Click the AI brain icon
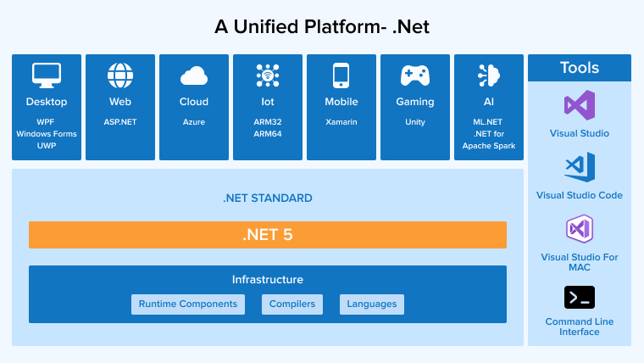This screenshot has width=644, height=363. click(x=489, y=75)
